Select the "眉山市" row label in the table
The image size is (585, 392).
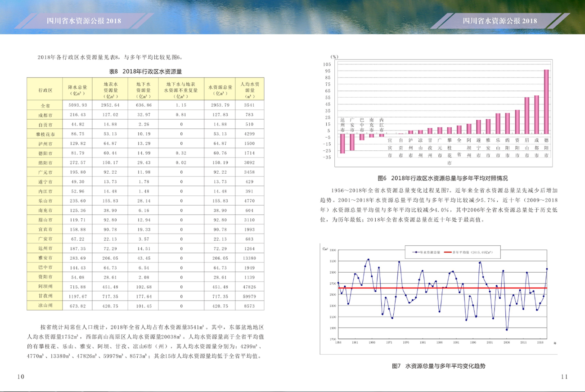(x=45, y=220)
